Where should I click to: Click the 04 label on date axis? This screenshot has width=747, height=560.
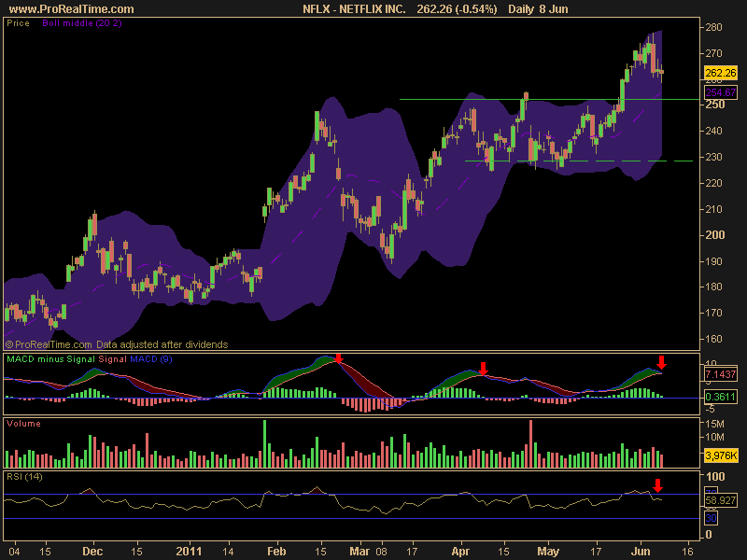pos(14,552)
